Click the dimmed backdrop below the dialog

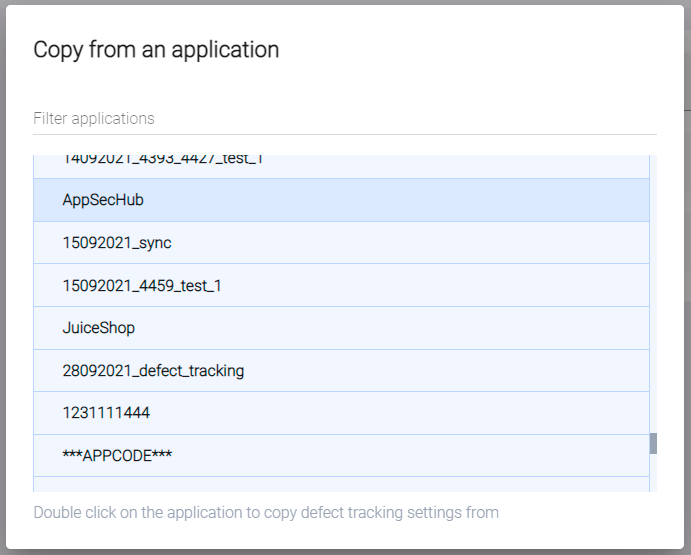345,552
